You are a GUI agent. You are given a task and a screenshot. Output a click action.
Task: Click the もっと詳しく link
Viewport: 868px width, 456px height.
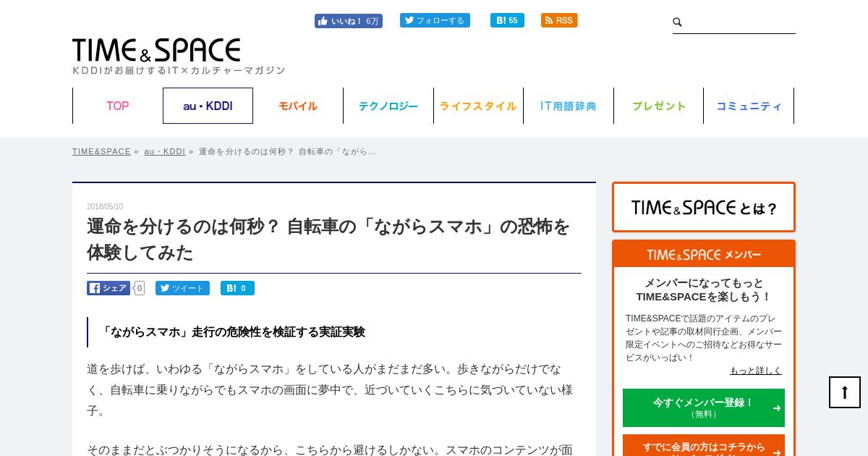click(x=756, y=371)
